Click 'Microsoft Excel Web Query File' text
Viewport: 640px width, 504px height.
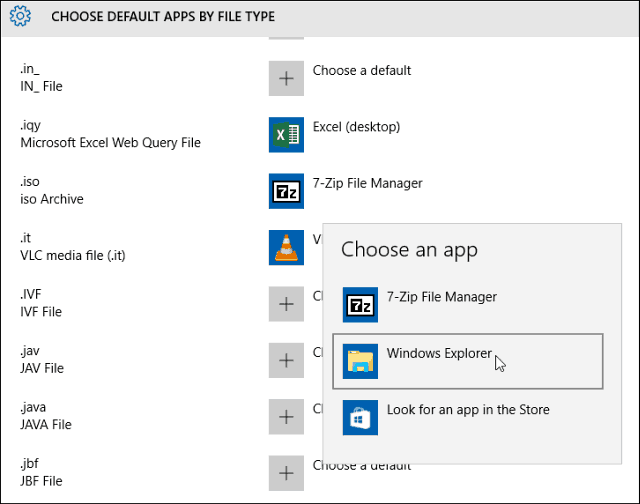tap(111, 142)
